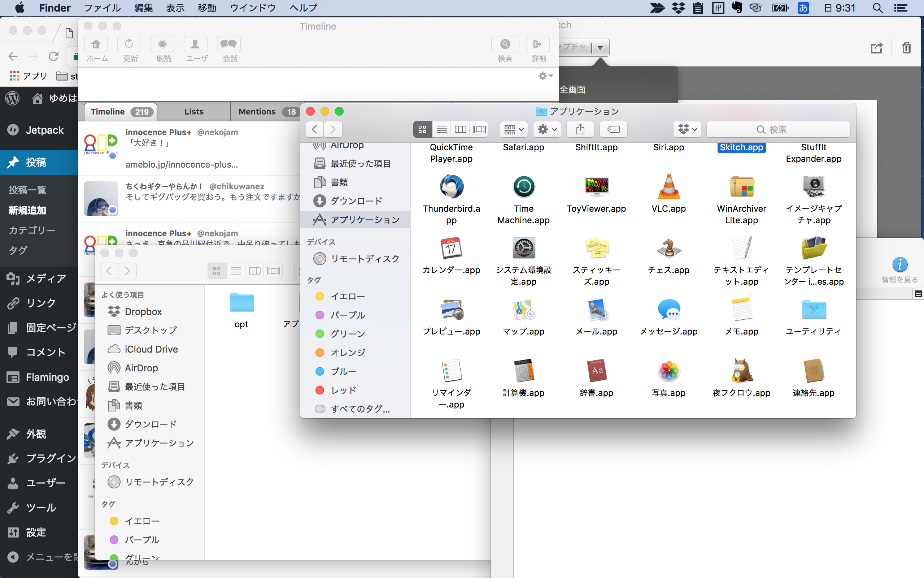Select Dropbox in back Finder sidebar
Image resolution: width=924 pixels, height=578 pixels.
point(150,311)
